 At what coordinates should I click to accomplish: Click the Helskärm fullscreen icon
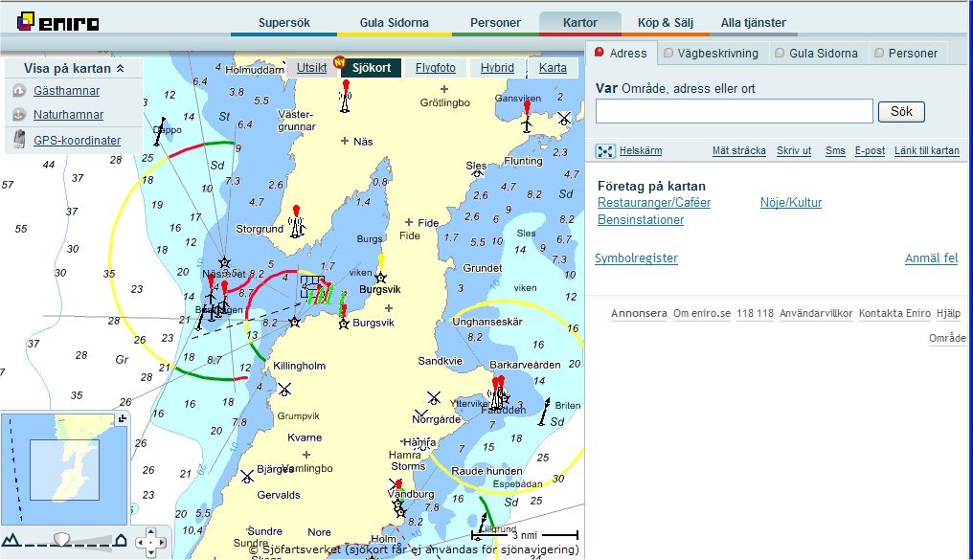coord(604,151)
